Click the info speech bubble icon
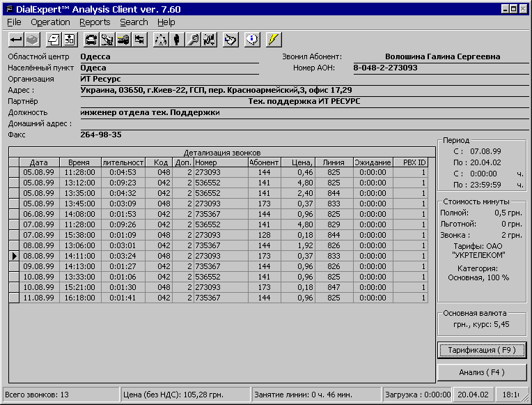Viewport: 532px width, 405px height. (x=252, y=40)
